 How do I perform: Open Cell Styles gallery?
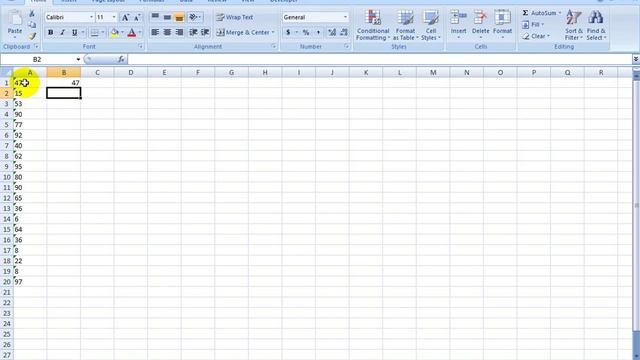pos(431,25)
